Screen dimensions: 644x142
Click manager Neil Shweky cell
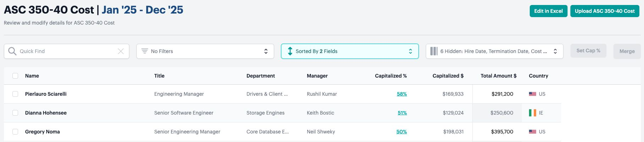coord(321,132)
